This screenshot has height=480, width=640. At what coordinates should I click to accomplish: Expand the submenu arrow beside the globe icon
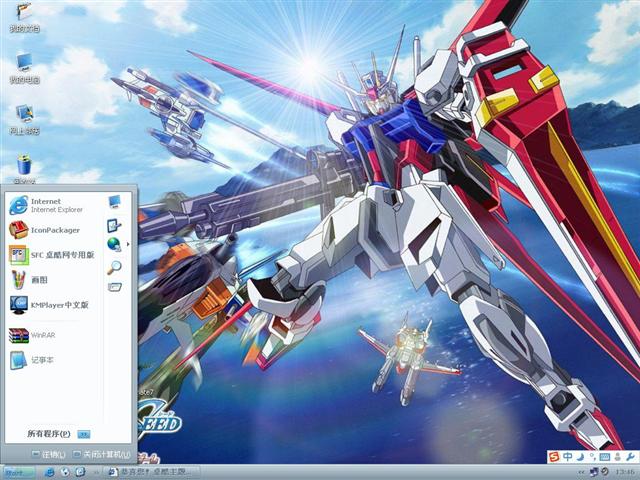click(x=128, y=244)
